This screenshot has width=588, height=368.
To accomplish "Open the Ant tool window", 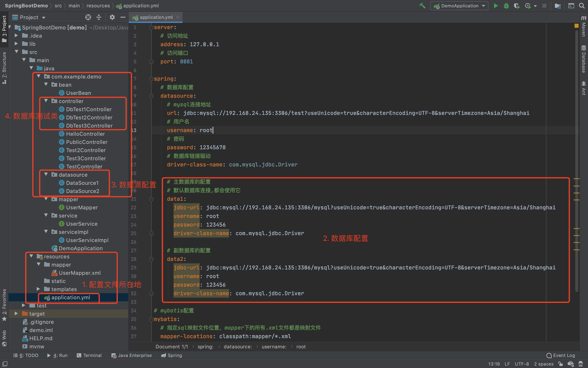I will [x=584, y=88].
